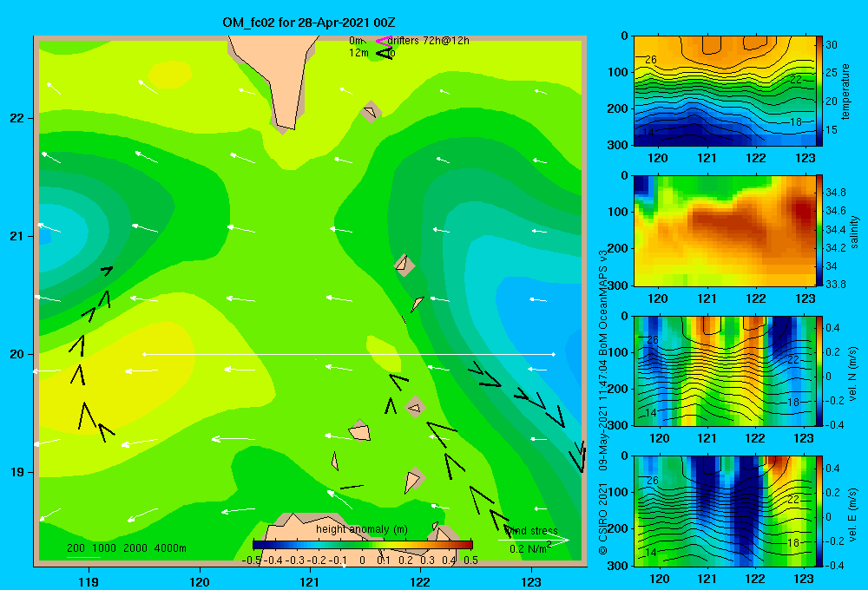Click the 30 value on temperature colorbar
Image resolution: width=868 pixels, height=590 pixels.
pos(832,45)
